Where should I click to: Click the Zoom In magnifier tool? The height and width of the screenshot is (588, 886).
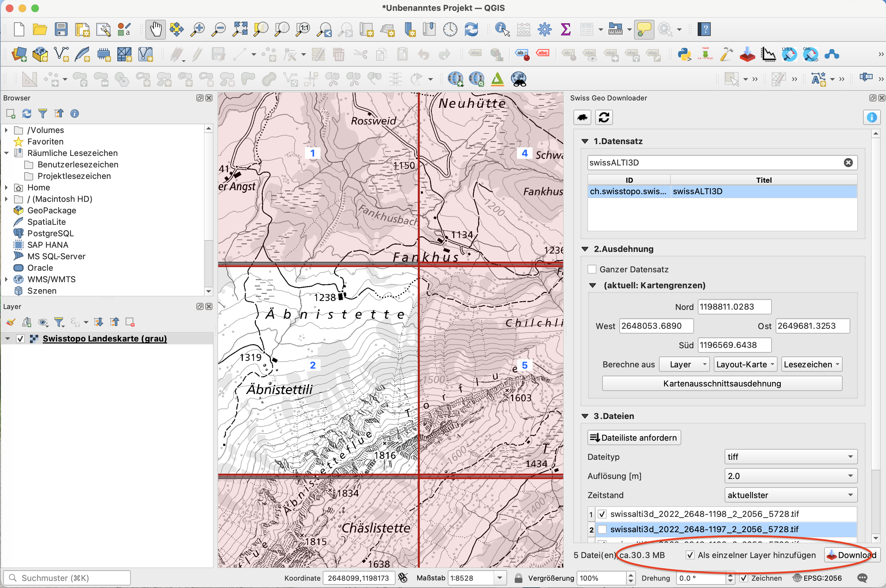pyautogui.click(x=197, y=29)
